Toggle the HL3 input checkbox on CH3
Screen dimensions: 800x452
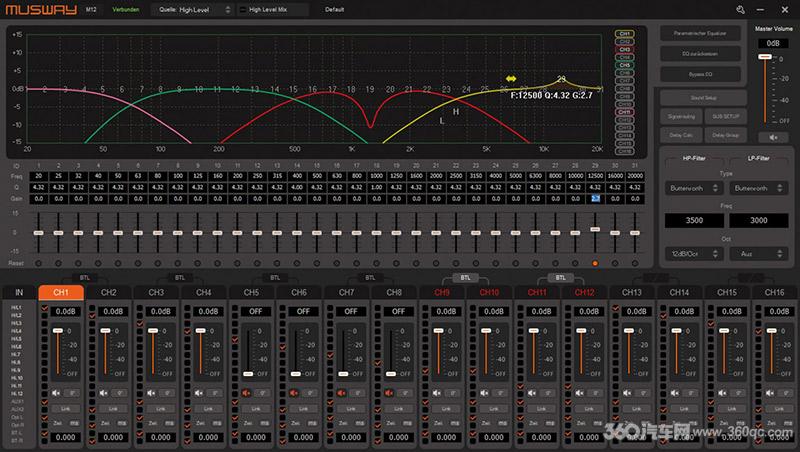pyautogui.click(x=139, y=323)
